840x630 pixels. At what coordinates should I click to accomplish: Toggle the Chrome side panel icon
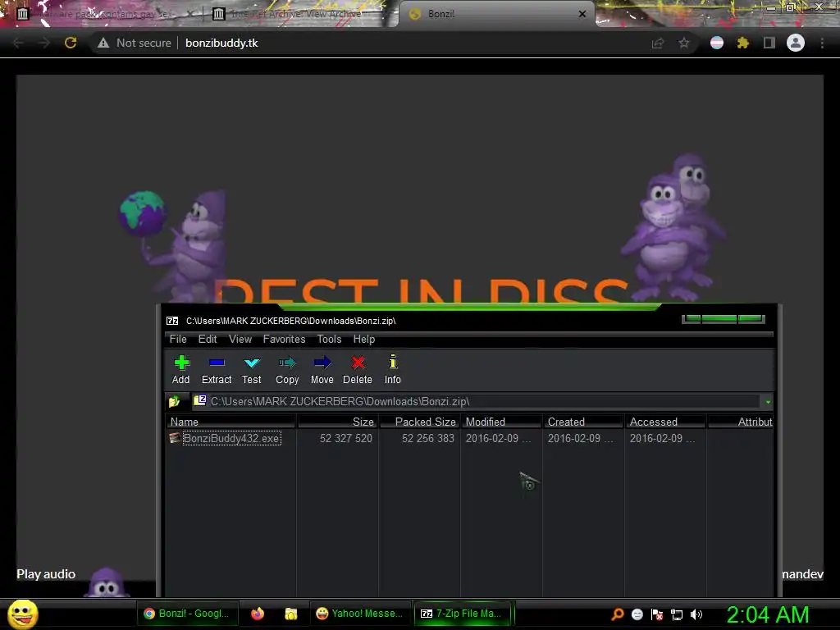point(769,43)
